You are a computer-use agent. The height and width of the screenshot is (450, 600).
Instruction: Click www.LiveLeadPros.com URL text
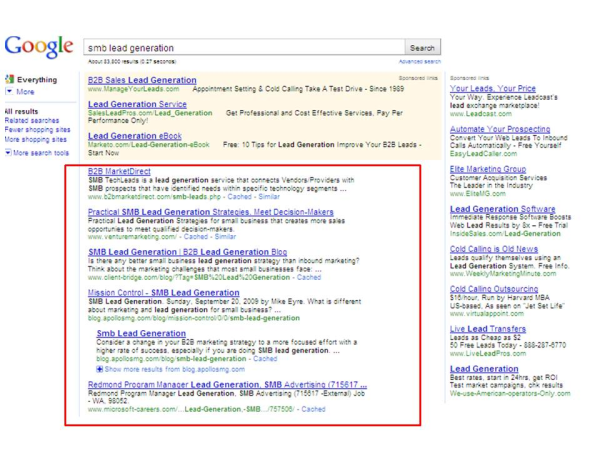488,354
